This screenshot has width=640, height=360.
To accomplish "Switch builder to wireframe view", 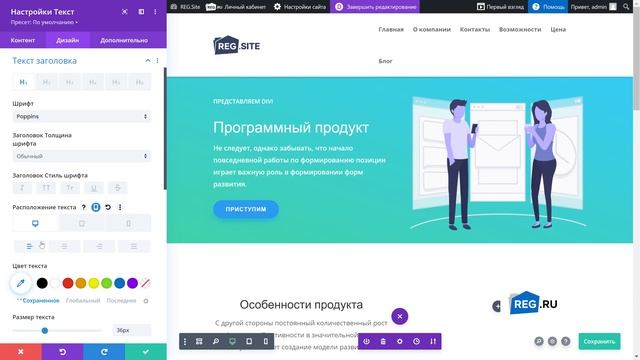I will [199, 341].
